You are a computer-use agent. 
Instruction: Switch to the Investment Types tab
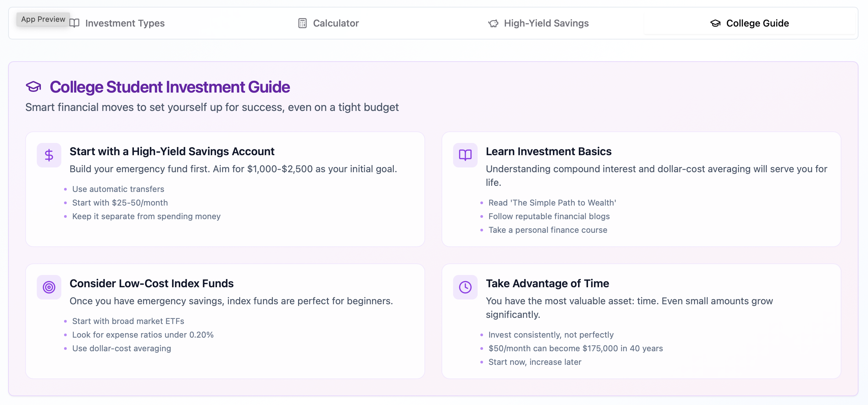coord(125,23)
